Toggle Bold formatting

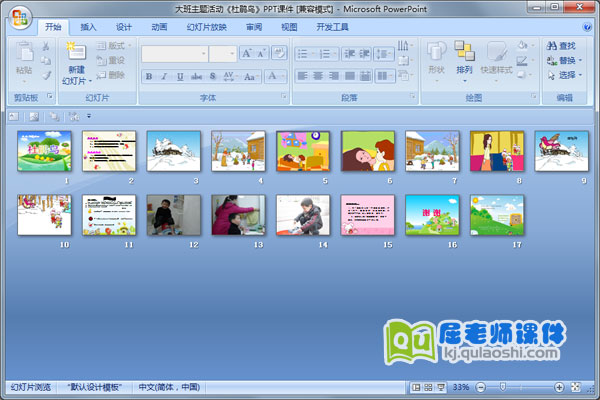pyautogui.click(x=149, y=76)
